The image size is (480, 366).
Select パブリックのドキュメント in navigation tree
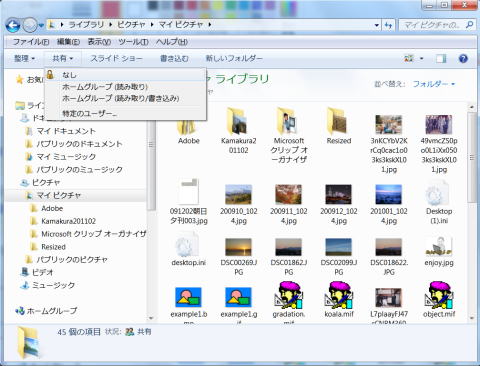tap(79, 144)
